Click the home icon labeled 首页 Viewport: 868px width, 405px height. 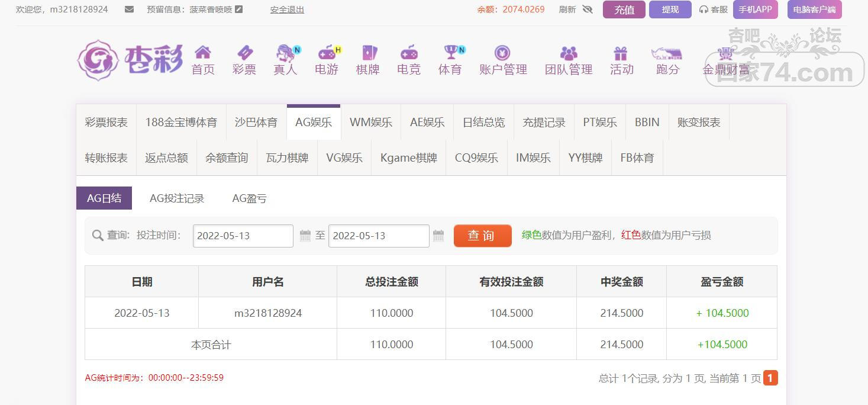pos(203,53)
